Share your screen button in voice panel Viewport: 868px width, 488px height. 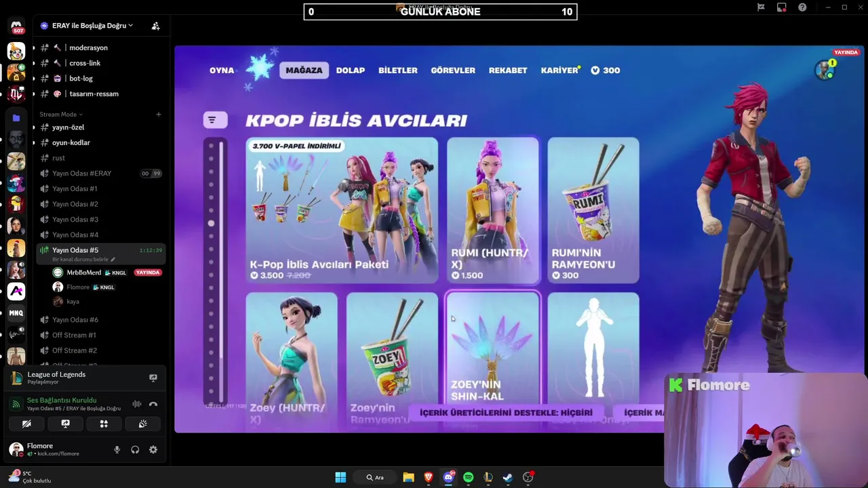point(65,424)
